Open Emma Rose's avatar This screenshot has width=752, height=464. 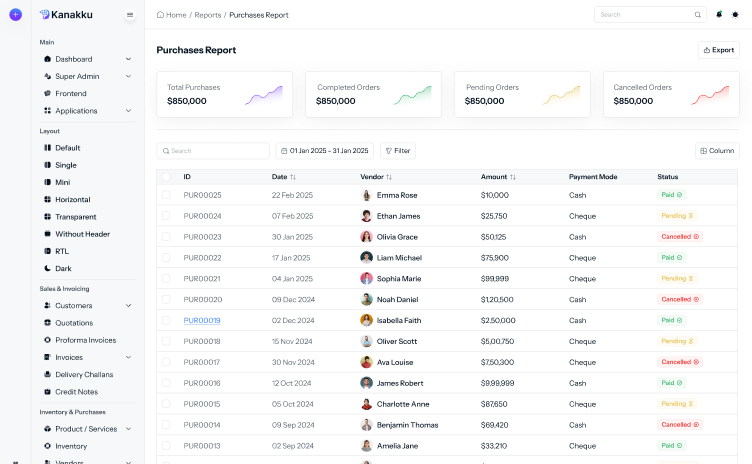pos(366,195)
